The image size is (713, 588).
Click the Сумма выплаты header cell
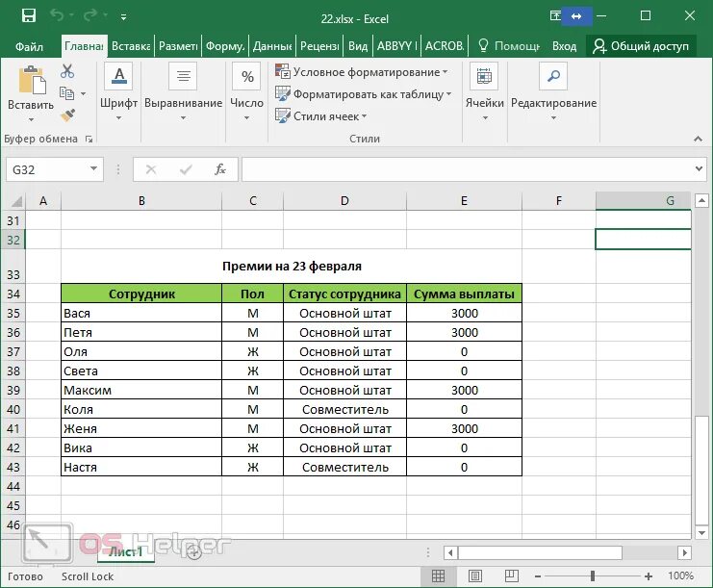(464, 294)
